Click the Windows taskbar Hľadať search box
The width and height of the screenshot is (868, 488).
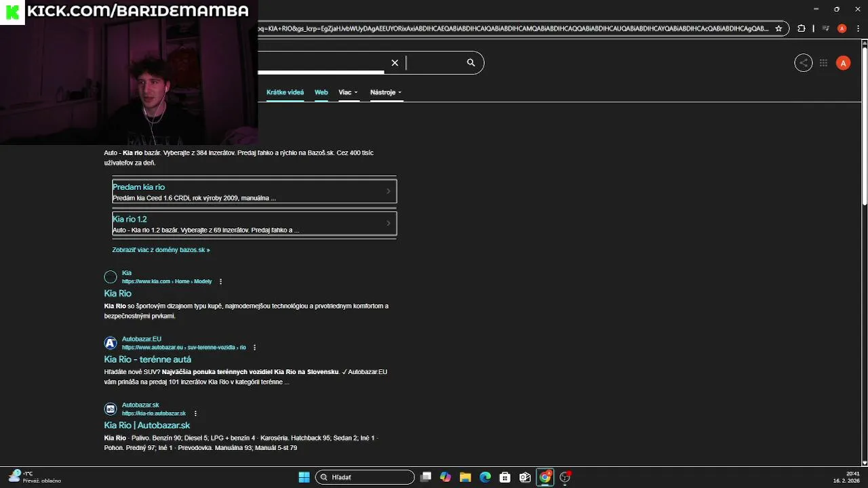[x=365, y=477]
